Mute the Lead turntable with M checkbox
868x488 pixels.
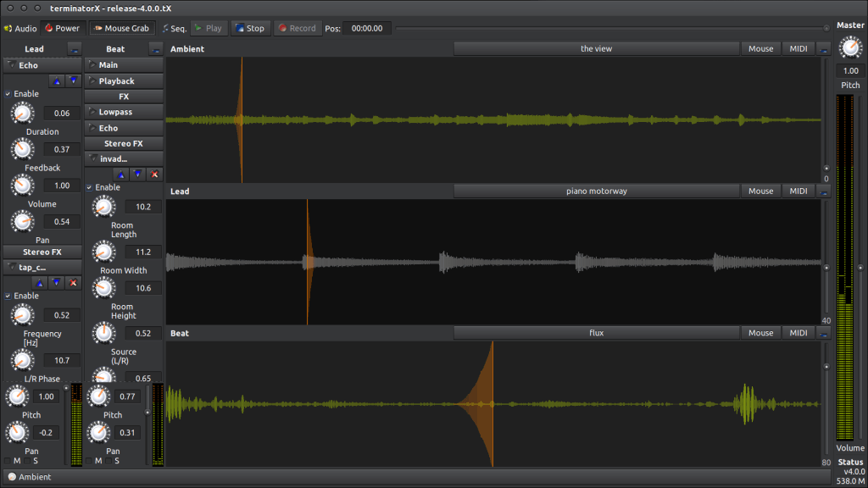(x=8, y=461)
